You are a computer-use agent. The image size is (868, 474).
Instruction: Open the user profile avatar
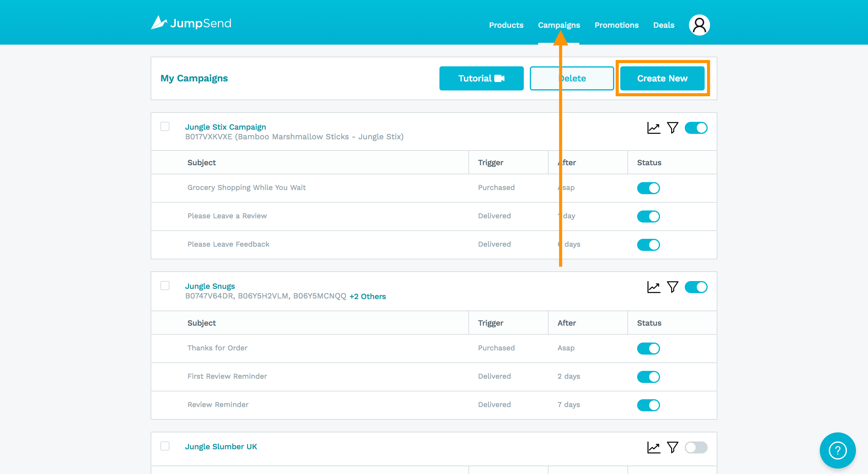(699, 25)
